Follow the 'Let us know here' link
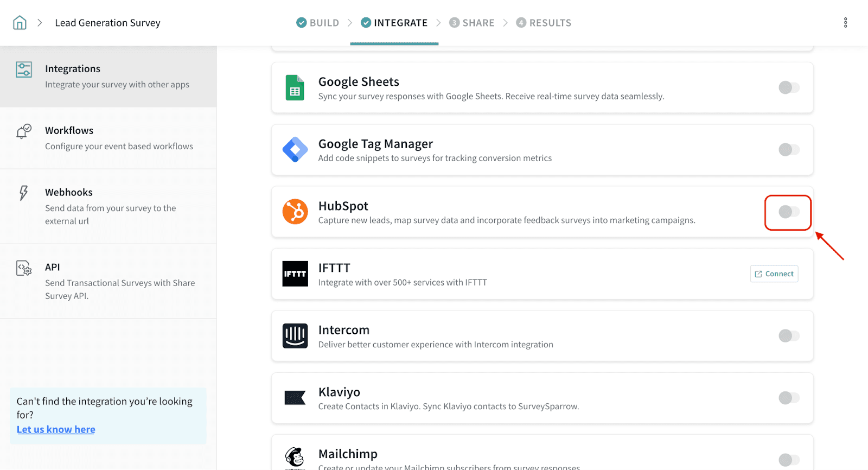868x470 pixels. click(x=56, y=429)
